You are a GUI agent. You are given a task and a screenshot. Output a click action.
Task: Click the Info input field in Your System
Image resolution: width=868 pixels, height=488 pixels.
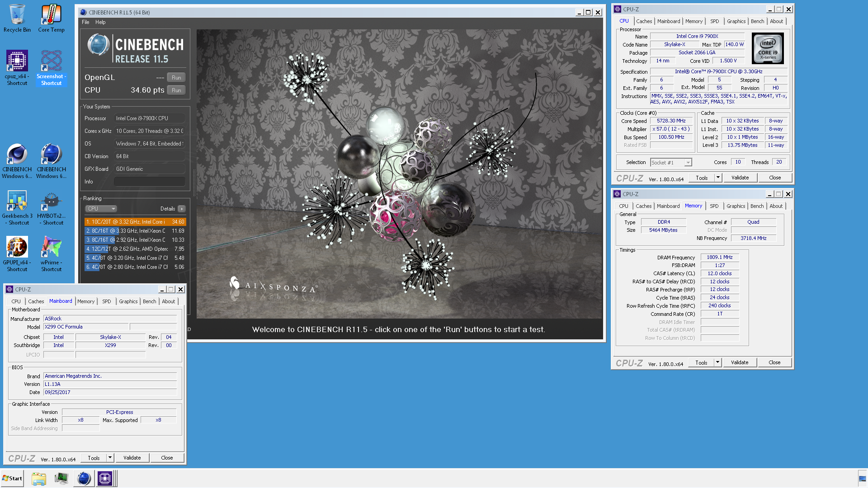(x=150, y=182)
